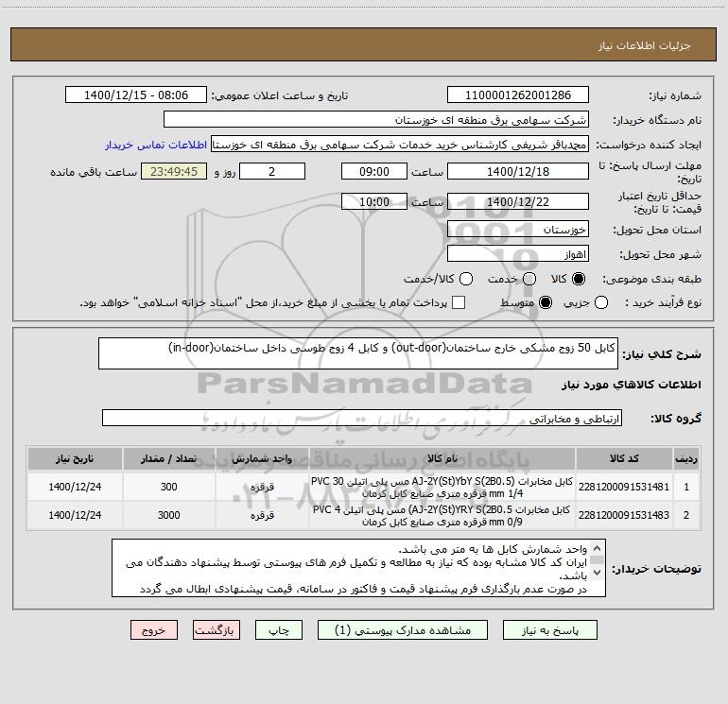Click the 4-pair PVC cable item name

(442, 515)
